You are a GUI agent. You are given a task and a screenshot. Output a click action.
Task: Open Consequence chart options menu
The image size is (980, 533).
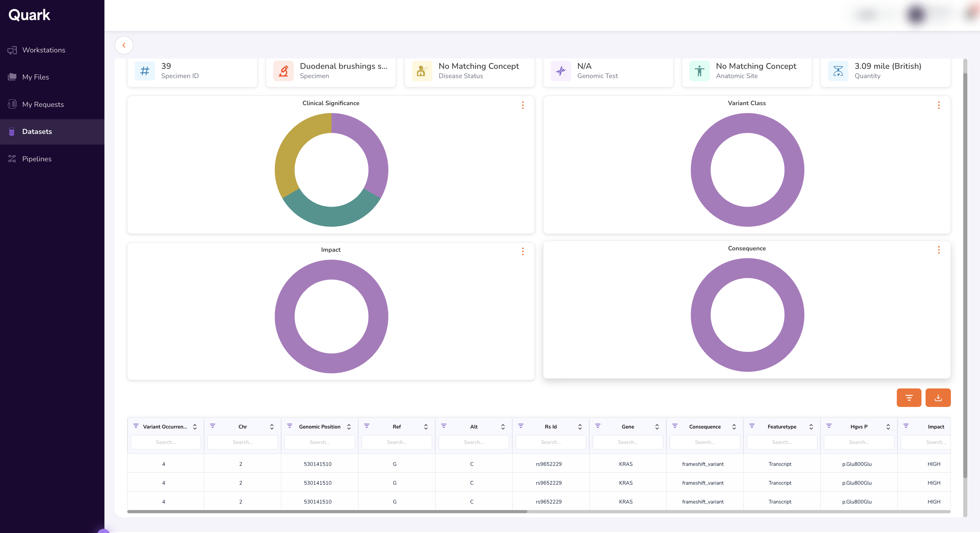(x=939, y=250)
